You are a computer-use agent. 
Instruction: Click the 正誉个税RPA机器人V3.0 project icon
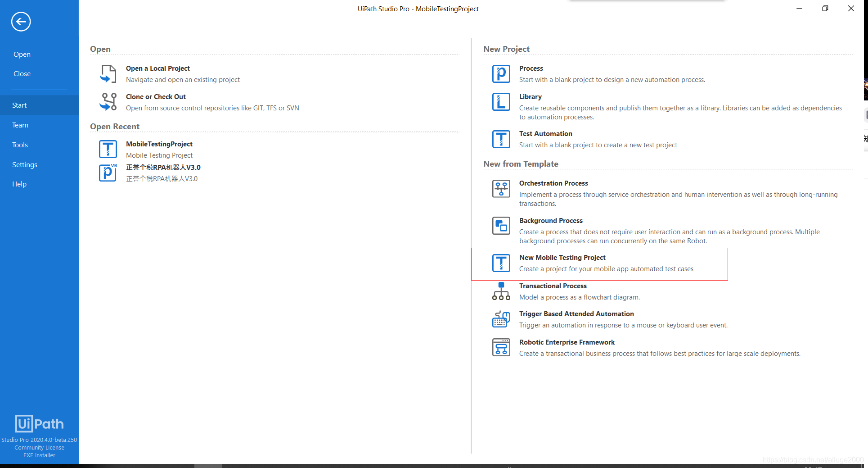click(x=108, y=173)
